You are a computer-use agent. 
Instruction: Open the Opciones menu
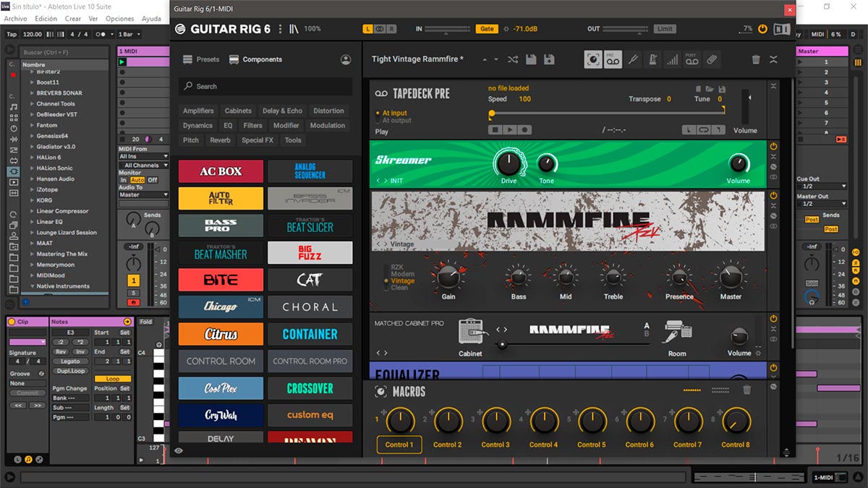pyautogui.click(x=119, y=18)
